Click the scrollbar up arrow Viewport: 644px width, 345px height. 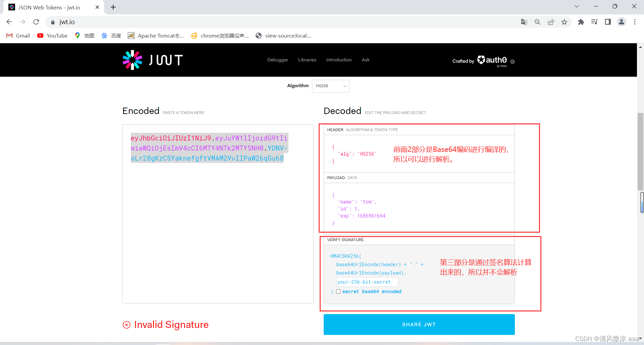pyautogui.click(x=640, y=47)
